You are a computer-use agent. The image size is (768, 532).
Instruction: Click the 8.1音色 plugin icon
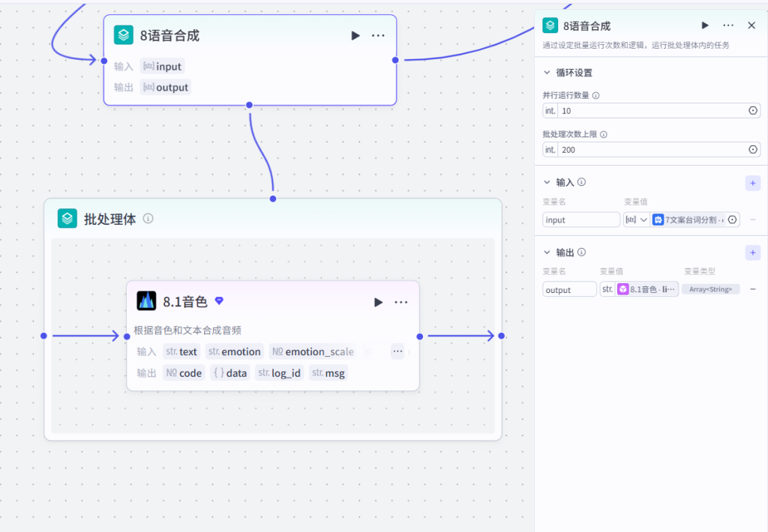tap(146, 301)
